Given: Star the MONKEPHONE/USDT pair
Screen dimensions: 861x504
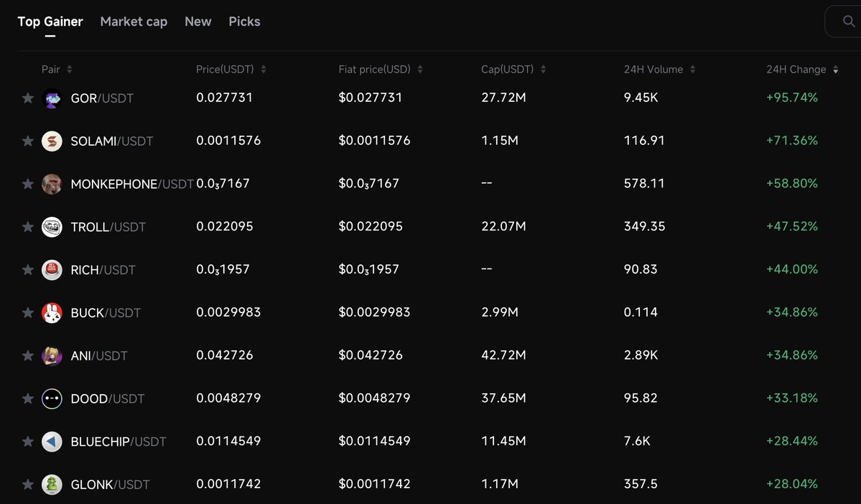Looking at the screenshot, I should 27,184.
